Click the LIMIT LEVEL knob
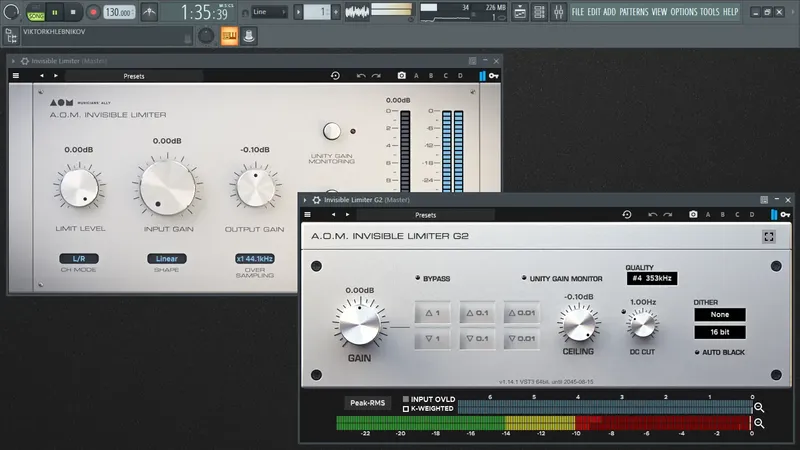This screenshot has width=800, height=450. coord(79,187)
